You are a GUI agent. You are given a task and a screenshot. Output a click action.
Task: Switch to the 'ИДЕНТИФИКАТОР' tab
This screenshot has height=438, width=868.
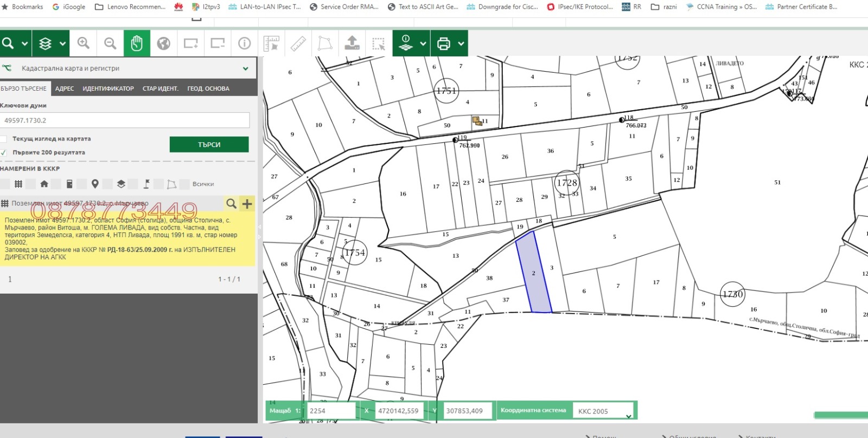[x=108, y=88]
